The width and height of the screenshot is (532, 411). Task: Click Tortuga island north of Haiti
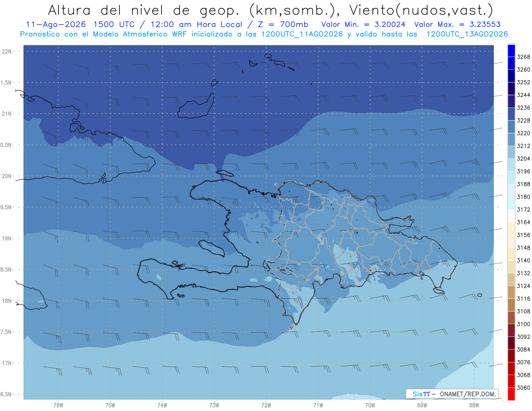[x=226, y=173]
